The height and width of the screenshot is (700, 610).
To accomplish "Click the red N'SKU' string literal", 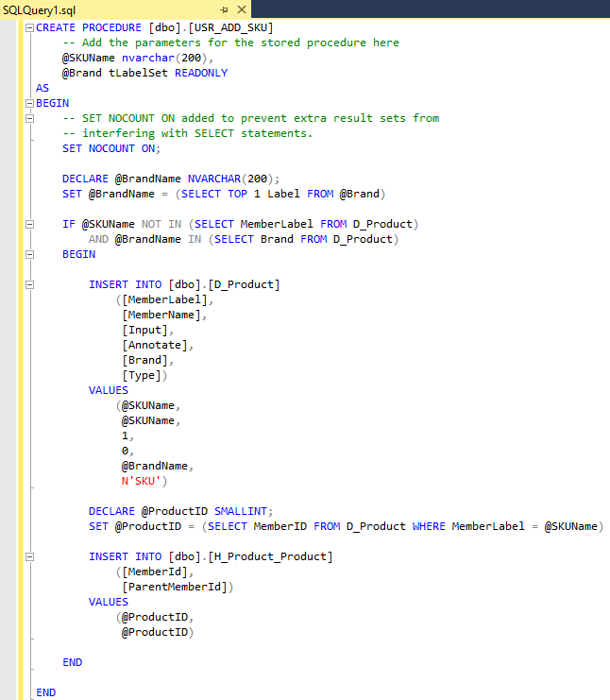I will (141, 481).
